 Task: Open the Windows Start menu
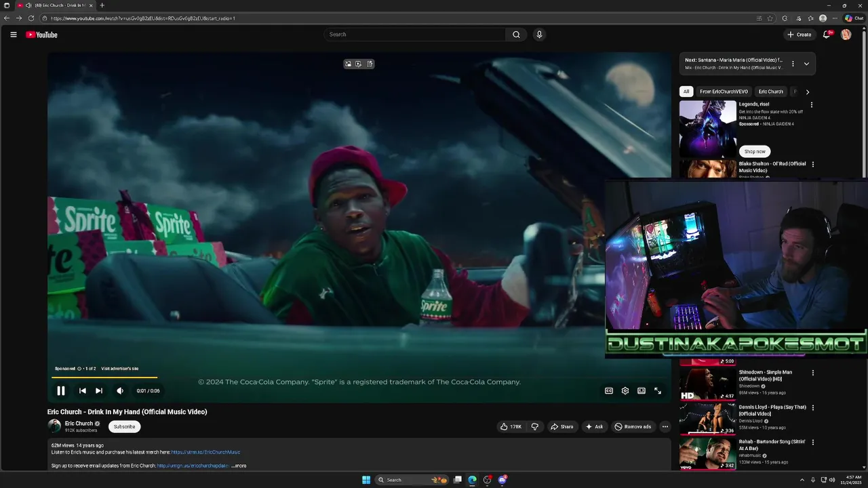click(366, 480)
